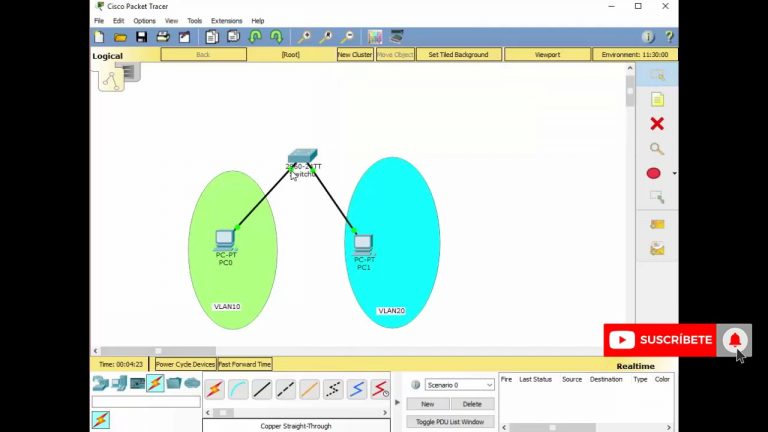Click the New Cluster button
The width and height of the screenshot is (768, 432).
pos(355,54)
